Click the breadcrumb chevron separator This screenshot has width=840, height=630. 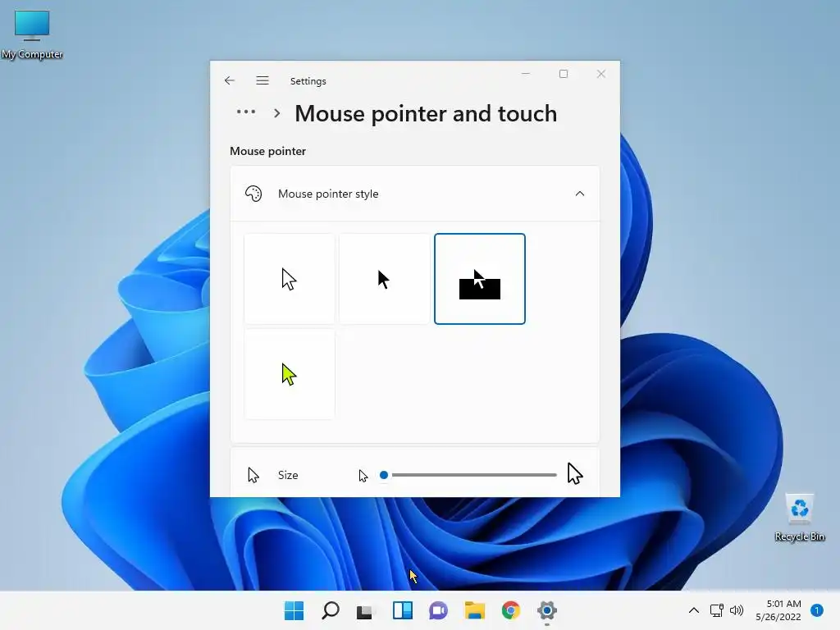pos(277,113)
